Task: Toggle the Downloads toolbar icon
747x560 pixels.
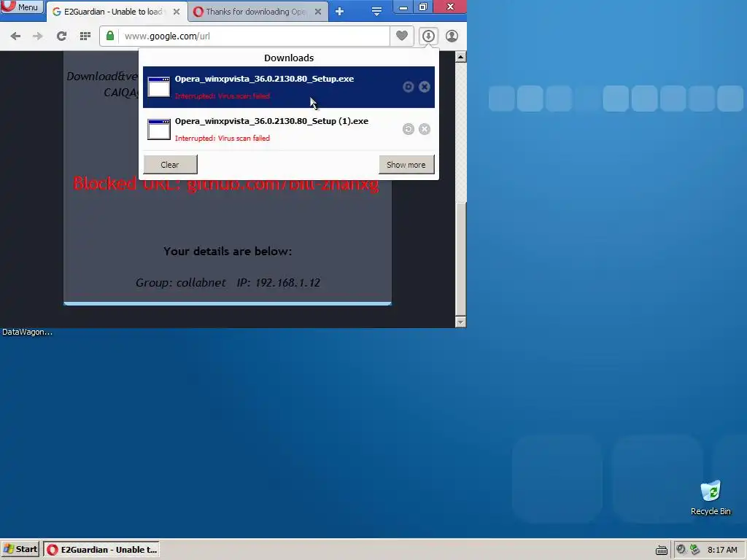Action: 428,36
